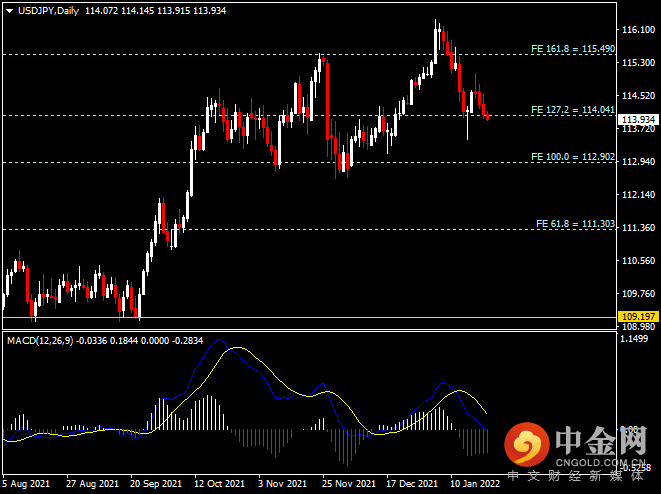661x494 pixels.
Task: Select the FE 61.8 = 111.303 label
Action: click(x=575, y=224)
